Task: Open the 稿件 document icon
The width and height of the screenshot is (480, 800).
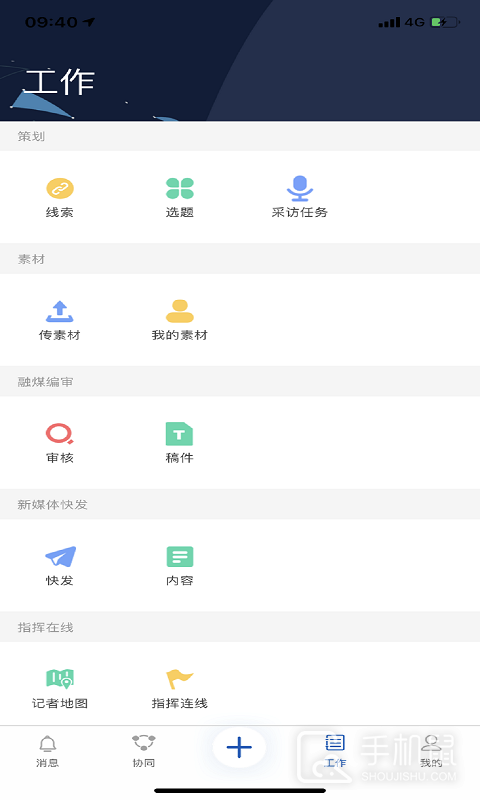Action: click(180, 434)
